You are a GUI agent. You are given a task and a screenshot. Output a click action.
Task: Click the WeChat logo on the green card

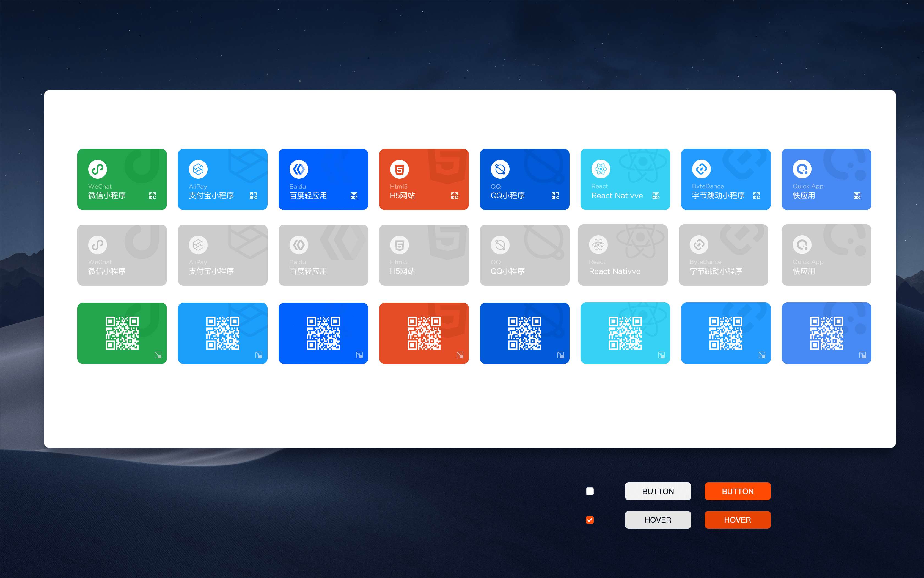[x=97, y=169]
